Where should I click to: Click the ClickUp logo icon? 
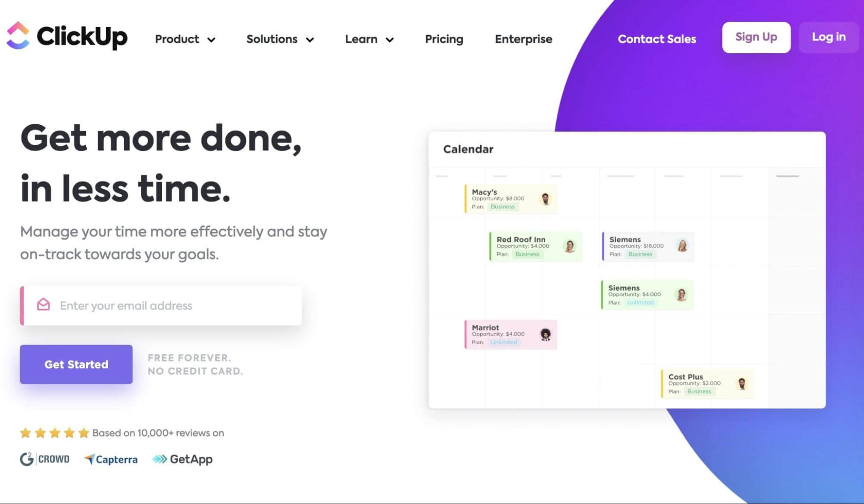tap(19, 37)
